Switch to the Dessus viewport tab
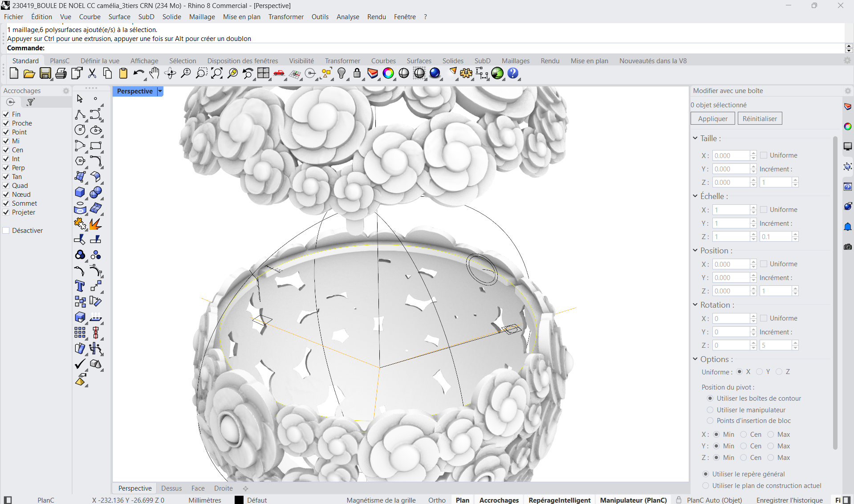 coord(171,488)
